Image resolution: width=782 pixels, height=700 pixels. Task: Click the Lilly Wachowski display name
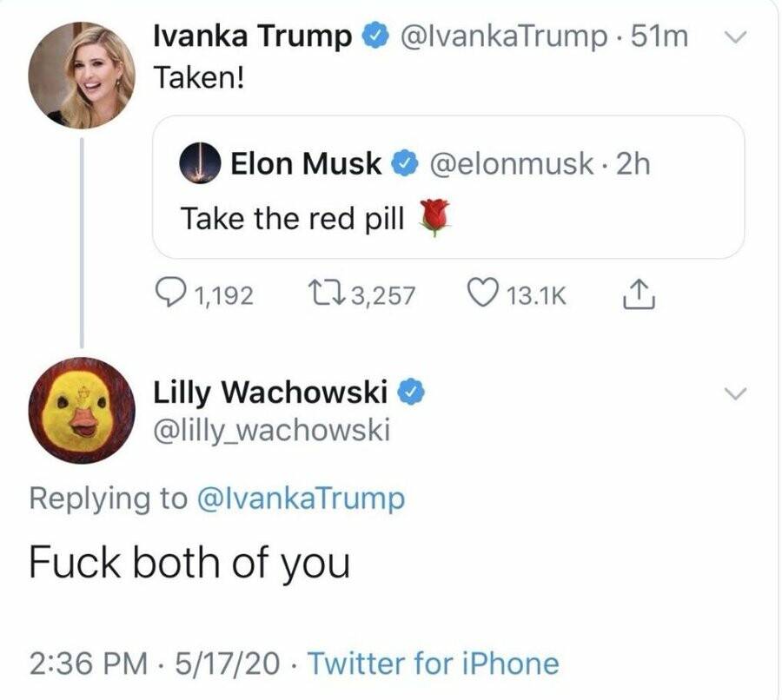coord(269,393)
